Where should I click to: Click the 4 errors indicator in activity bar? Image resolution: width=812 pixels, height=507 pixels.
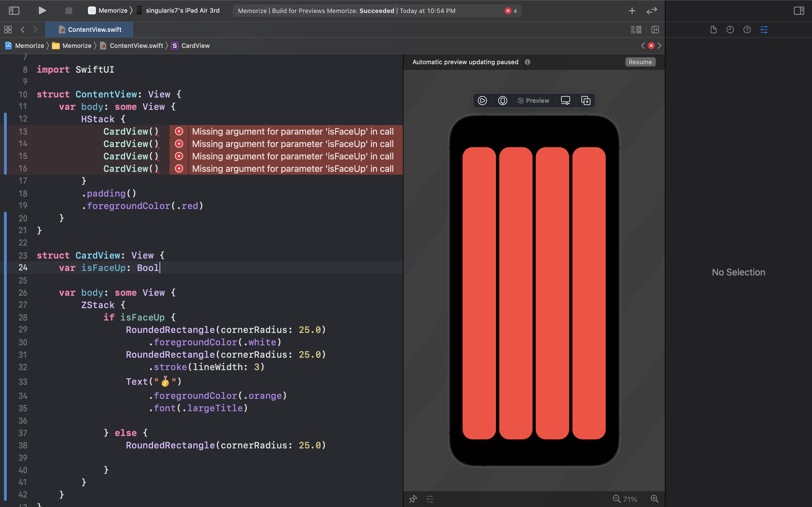pos(511,11)
